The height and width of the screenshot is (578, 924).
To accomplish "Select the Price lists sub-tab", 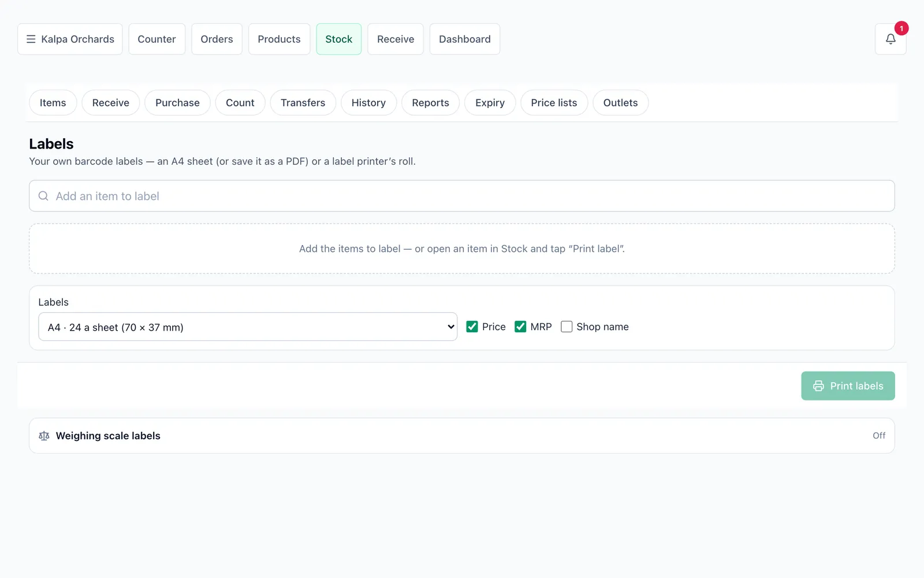I will [x=554, y=103].
